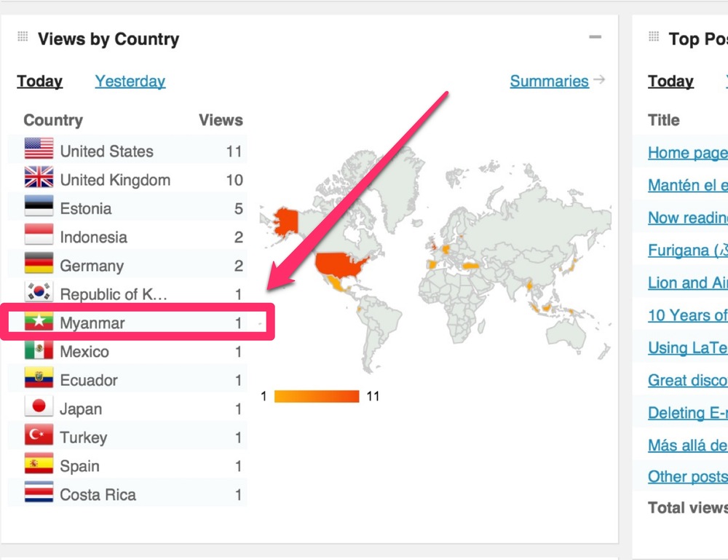Click the orange views legend gradient bar
728x560 pixels.
click(317, 396)
